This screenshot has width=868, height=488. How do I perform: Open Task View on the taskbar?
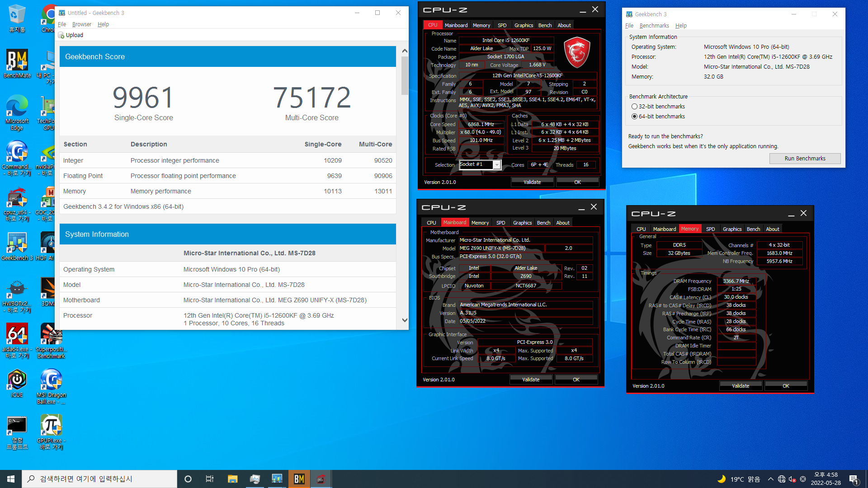tap(210, 479)
